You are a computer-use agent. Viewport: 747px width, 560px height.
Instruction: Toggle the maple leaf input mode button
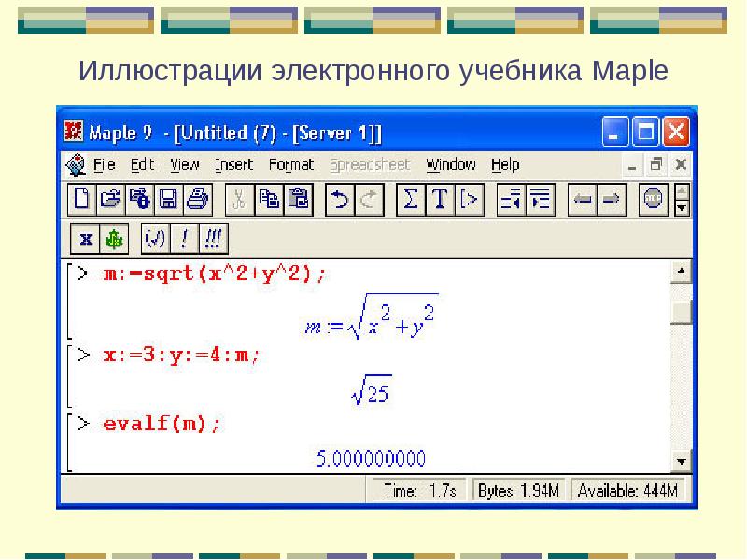pos(114,239)
